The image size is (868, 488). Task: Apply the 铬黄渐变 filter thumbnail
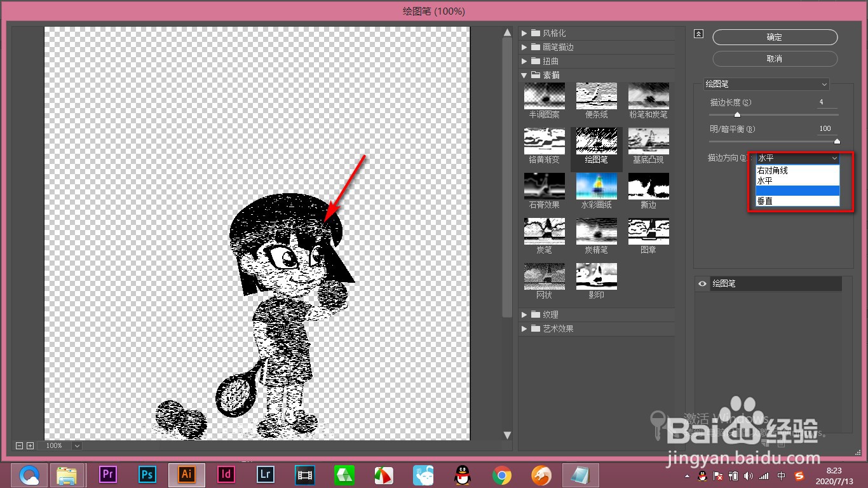pyautogui.click(x=544, y=141)
